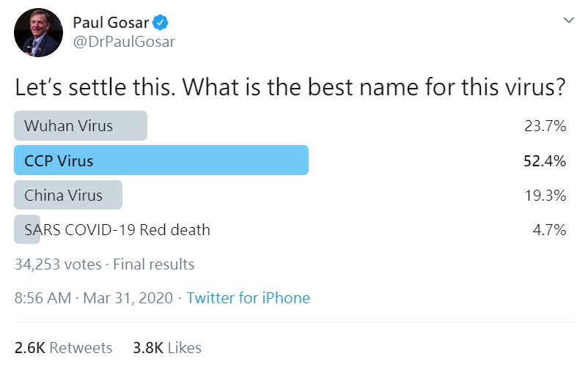Click the 19.3% China Virus percentage
588x367 pixels.
coord(545,196)
